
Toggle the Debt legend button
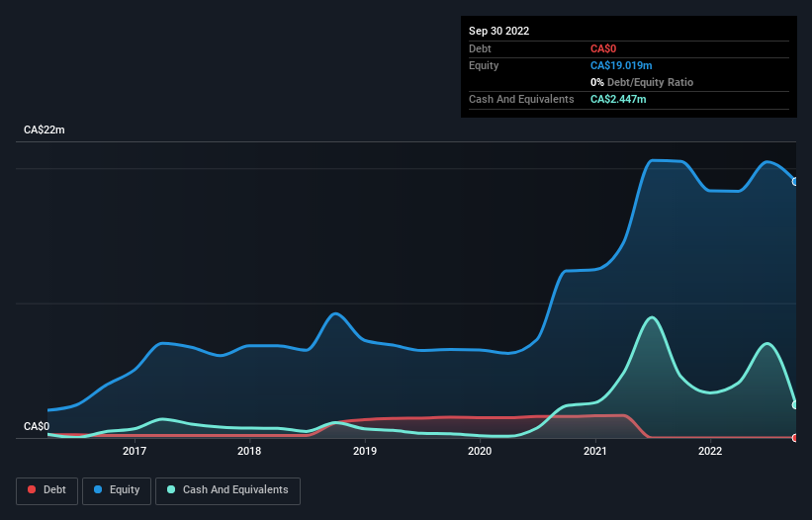[x=47, y=490]
